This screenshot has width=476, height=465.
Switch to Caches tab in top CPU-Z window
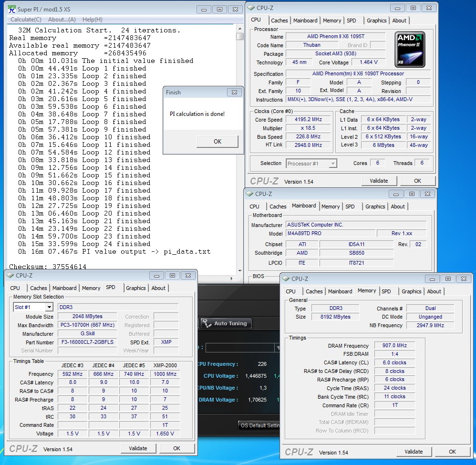pyautogui.click(x=279, y=21)
